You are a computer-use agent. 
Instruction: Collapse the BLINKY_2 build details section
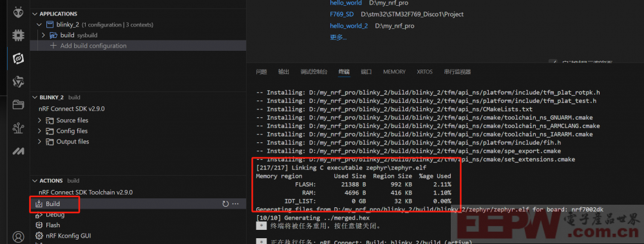tap(35, 97)
